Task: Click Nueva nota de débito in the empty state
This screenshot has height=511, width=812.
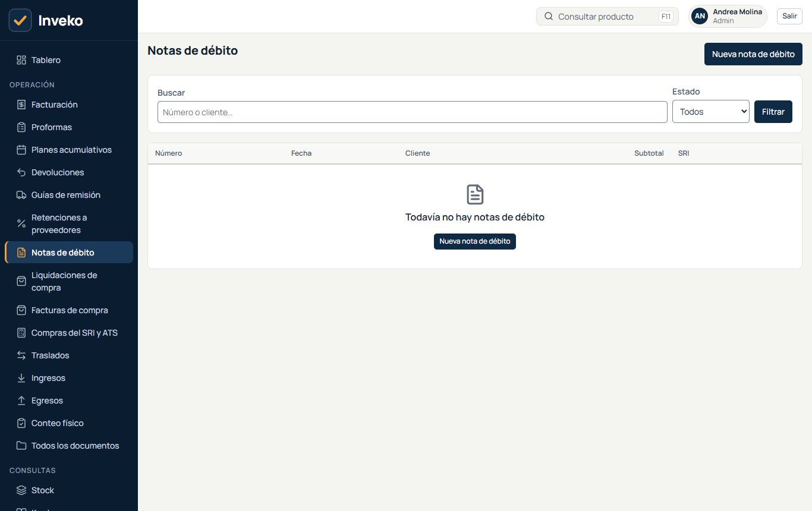Action: [x=475, y=241]
